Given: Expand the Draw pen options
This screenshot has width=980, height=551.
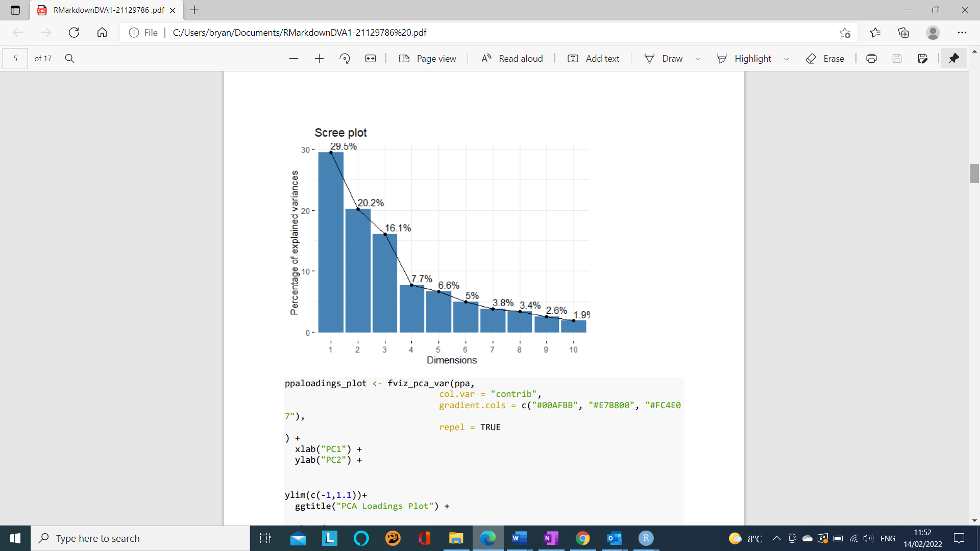Looking at the screenshot, I should click(x=698, y=58).
